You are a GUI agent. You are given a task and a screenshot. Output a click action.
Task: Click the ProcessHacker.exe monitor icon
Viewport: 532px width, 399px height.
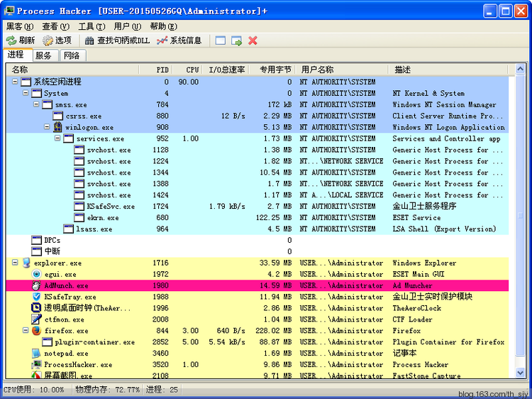(x=36, y=365)
